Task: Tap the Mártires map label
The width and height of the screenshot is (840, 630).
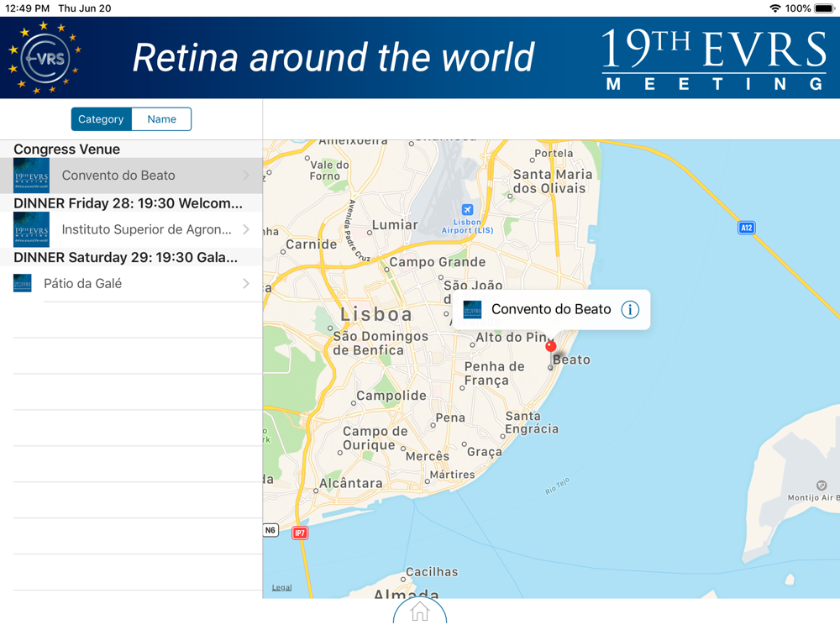Action: tap(452, 475)
